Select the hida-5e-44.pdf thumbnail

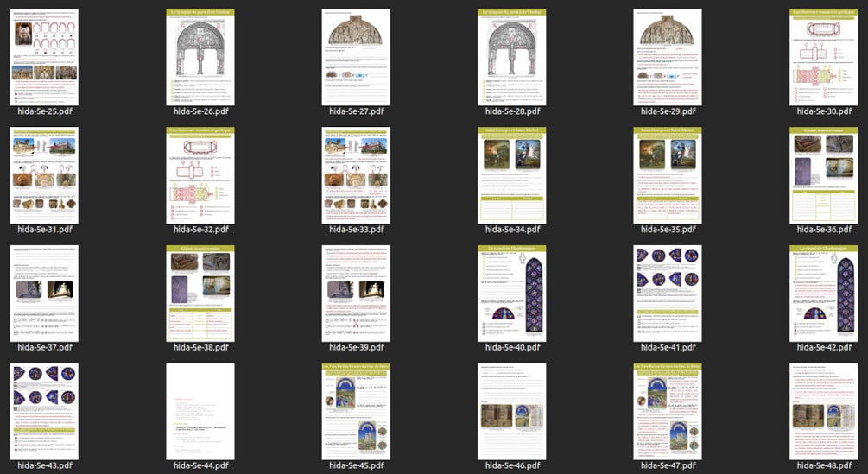click(200, 412)
